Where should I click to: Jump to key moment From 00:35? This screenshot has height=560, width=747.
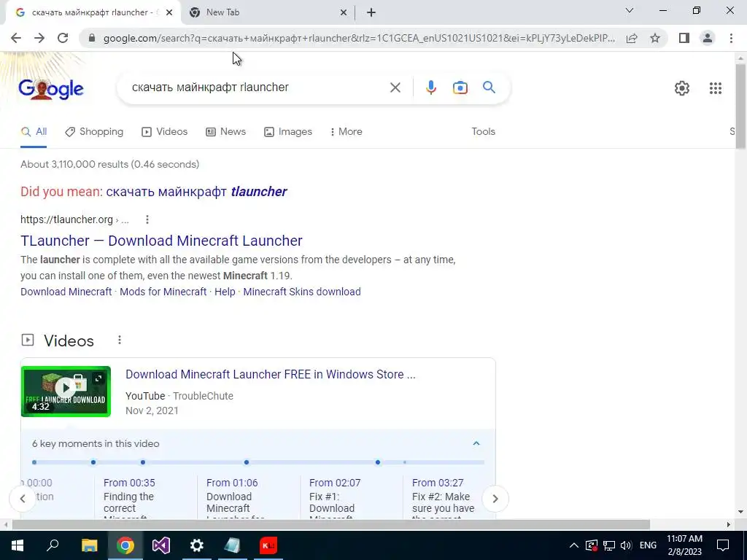(x=129, y=483)
